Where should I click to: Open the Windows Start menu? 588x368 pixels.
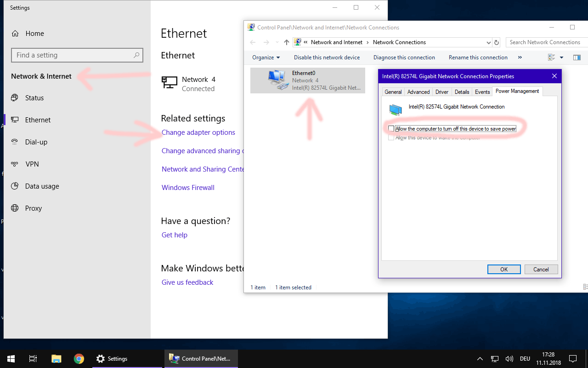coord(11,359)
